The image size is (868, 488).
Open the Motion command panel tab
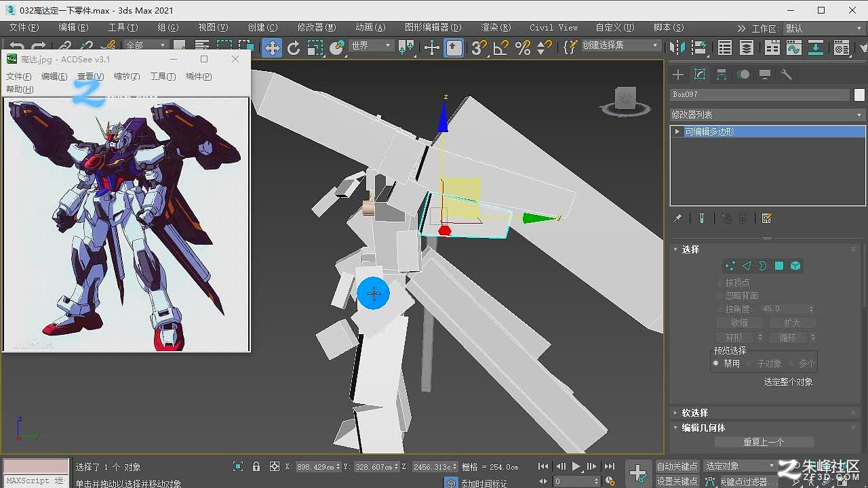tap(743, 75)
